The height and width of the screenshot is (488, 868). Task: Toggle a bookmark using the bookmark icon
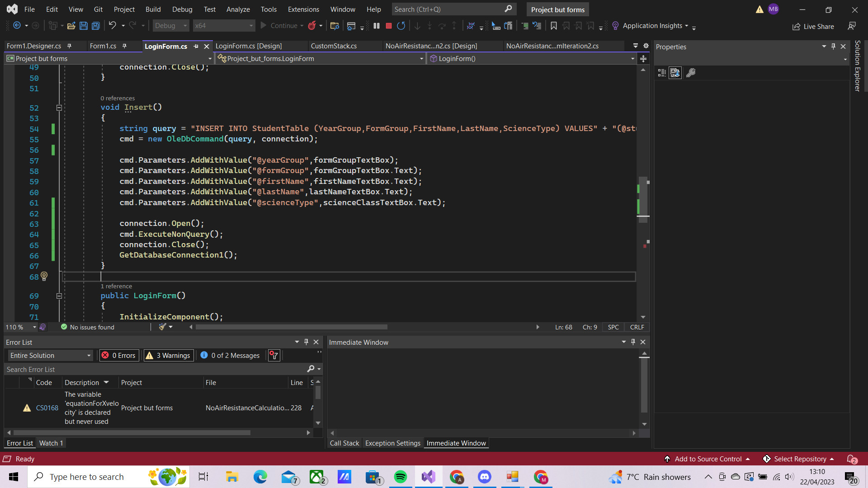pyautogui.click(x=553, y=26)
